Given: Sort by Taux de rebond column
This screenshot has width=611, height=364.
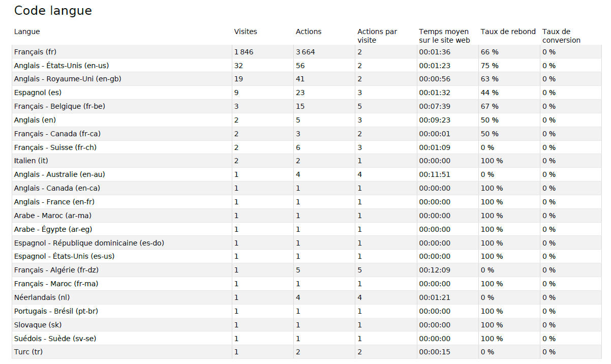Looking at the screenshot, I should [x=508, y=32].
